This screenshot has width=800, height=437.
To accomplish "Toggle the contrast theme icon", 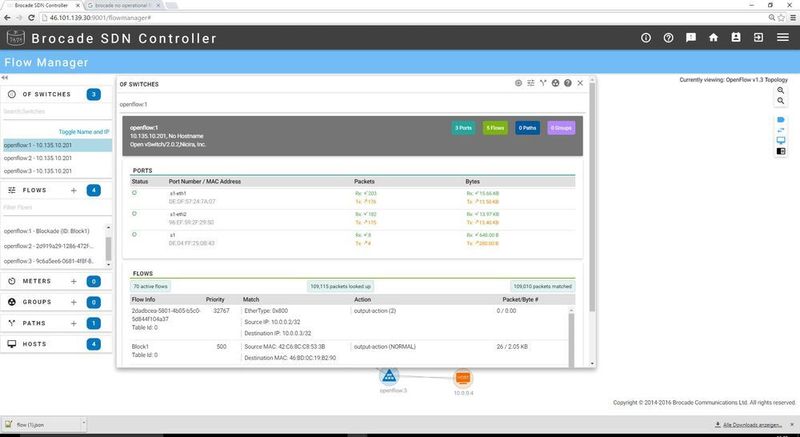I will (781, 151).
